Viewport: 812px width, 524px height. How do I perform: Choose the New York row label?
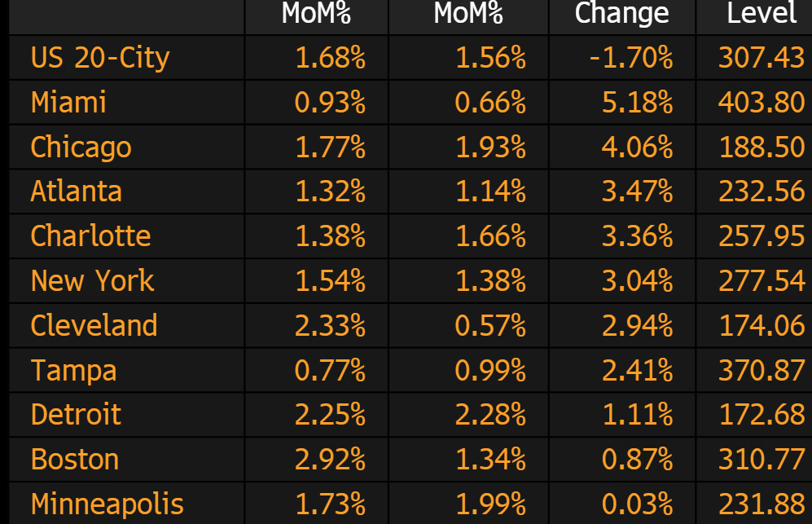[x=92, y=281]
